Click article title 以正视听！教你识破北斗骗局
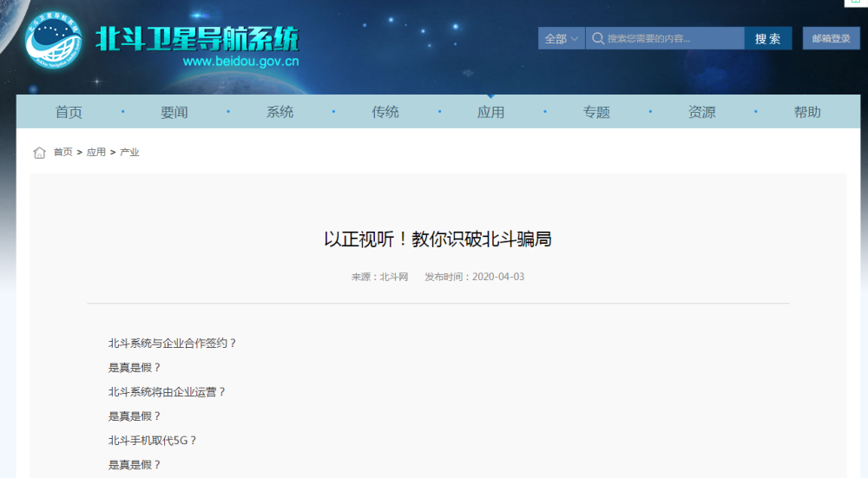 pos(437,239)
